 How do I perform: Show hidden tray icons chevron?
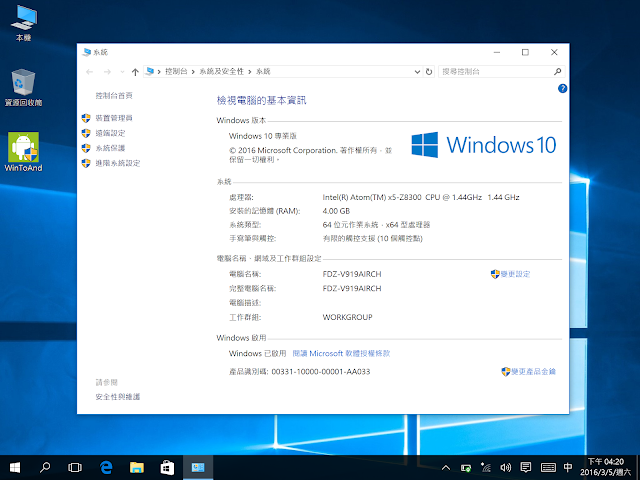[446, 468]
